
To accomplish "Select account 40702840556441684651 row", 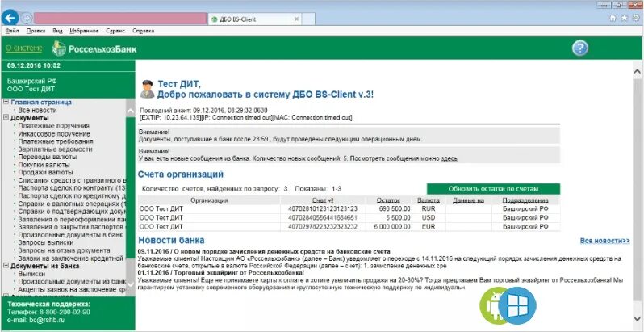I will pyautogui.click(x=349, y=218).
